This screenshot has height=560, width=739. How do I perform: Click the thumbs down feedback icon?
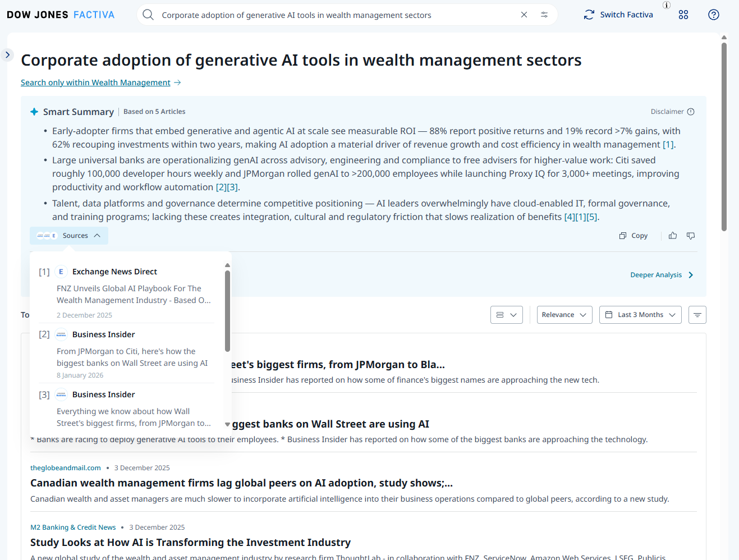[691, 236]
